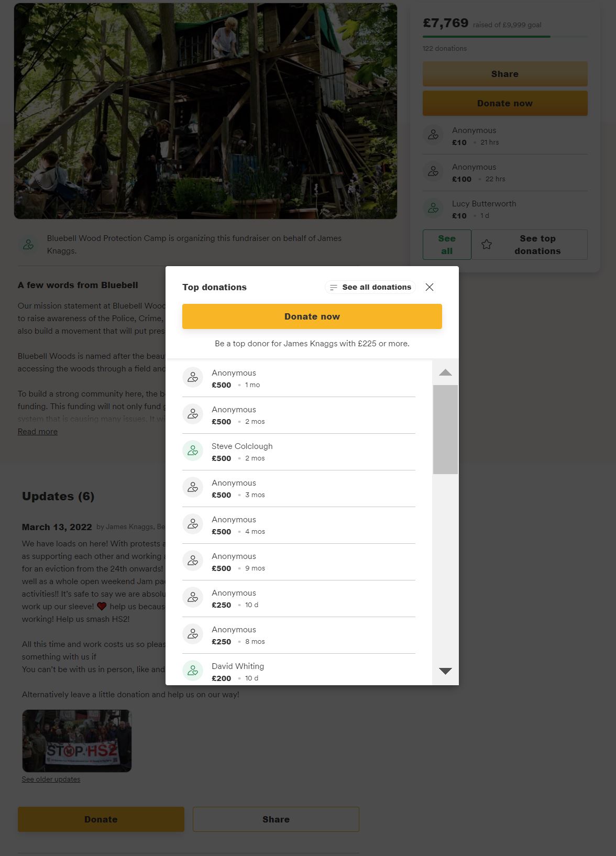Expand description with Read more link
Image resolution: width=616 pixels, height=856 pixels.
(38, 432)
